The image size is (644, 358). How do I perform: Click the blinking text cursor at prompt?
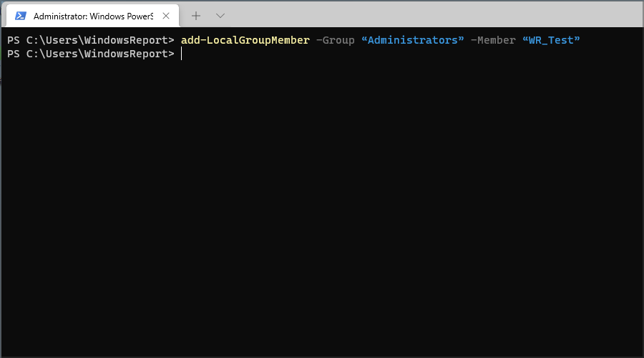click(x=181, y=54)
